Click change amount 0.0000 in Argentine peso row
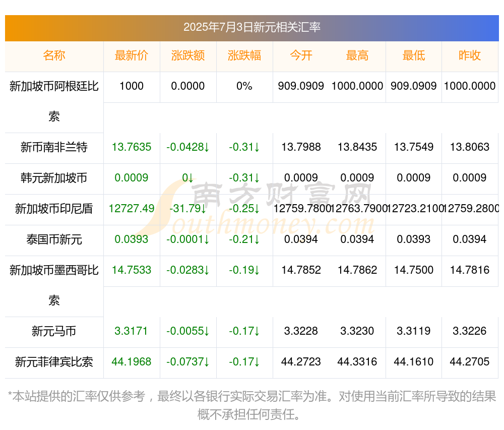 tap(188, 86)
